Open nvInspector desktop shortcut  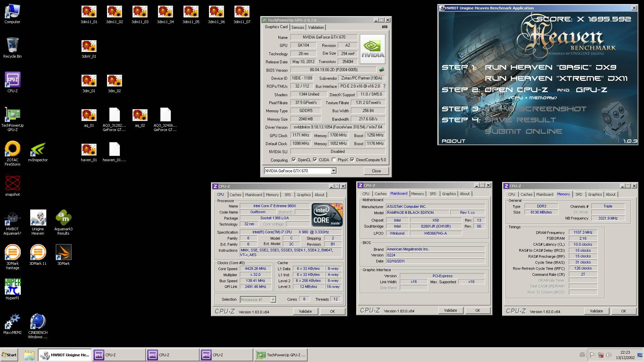[38, 153]
